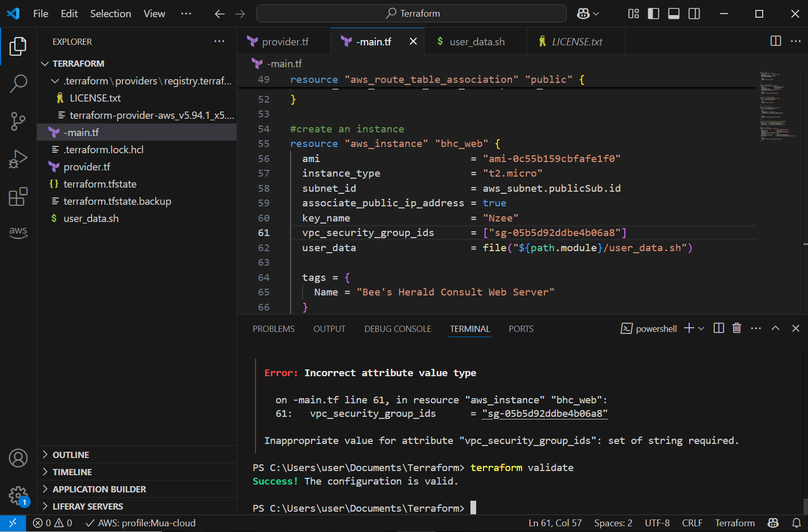Switch to PORTS panel tab

[x=521, y=329]
